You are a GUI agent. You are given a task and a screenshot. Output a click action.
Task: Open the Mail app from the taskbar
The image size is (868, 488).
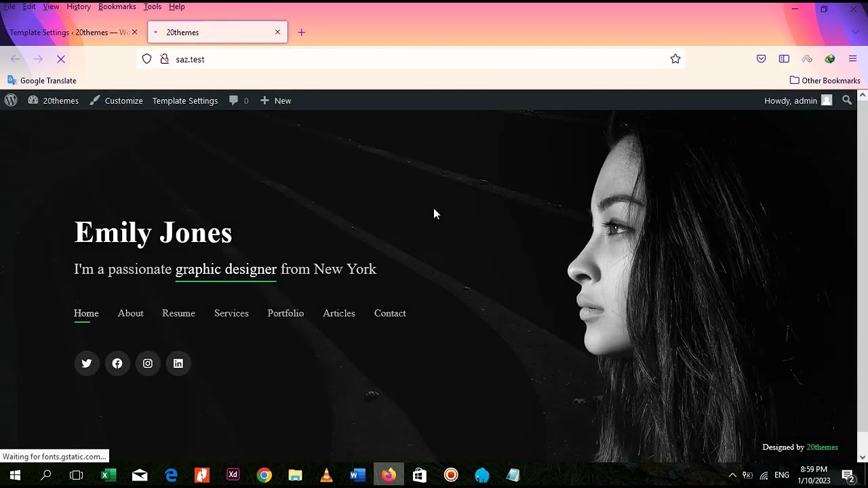pos(140,475)
